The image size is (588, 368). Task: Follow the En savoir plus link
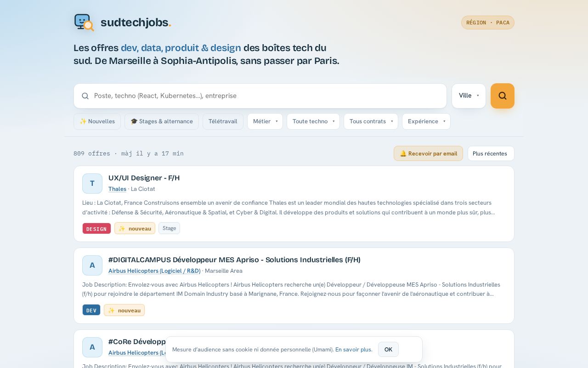coord(354,350)
